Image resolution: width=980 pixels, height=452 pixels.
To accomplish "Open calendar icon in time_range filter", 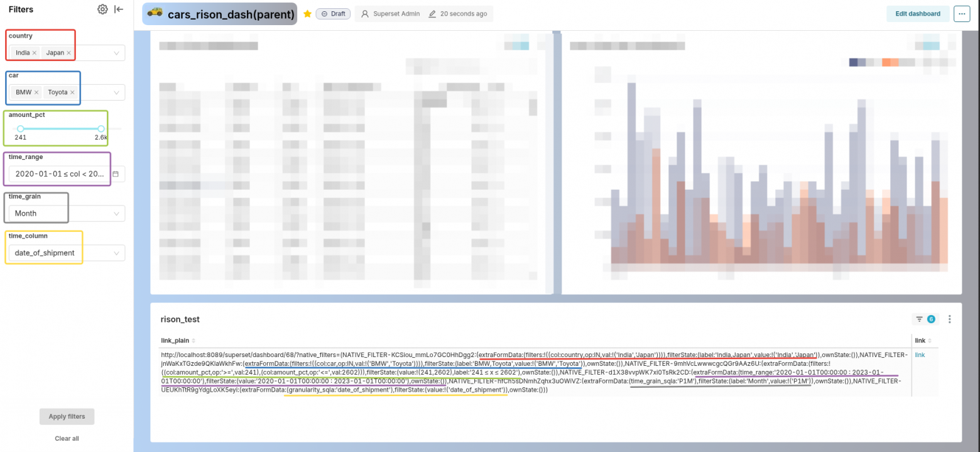I will pos(116,174).
